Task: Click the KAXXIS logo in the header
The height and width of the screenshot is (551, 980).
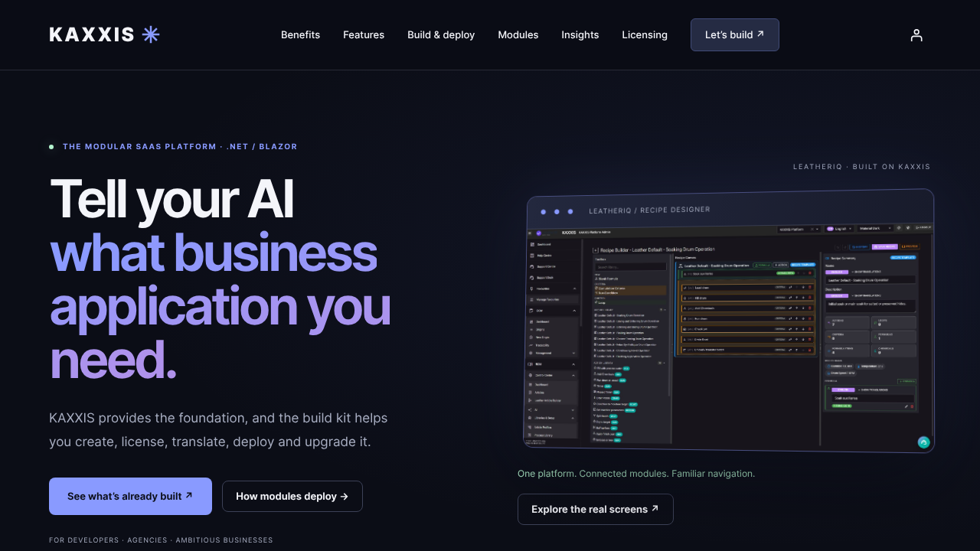Action: click(105, 34)
